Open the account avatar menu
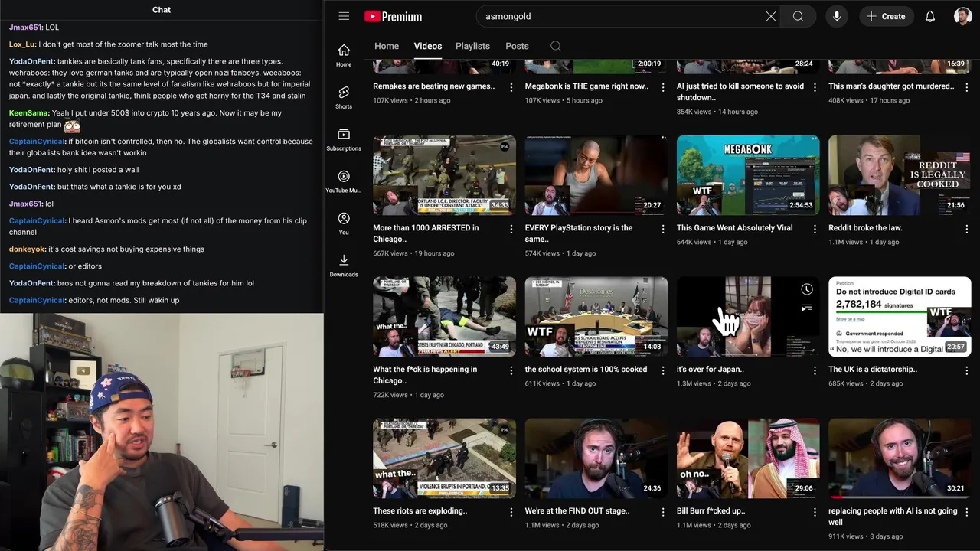 [x=963, y=16]
